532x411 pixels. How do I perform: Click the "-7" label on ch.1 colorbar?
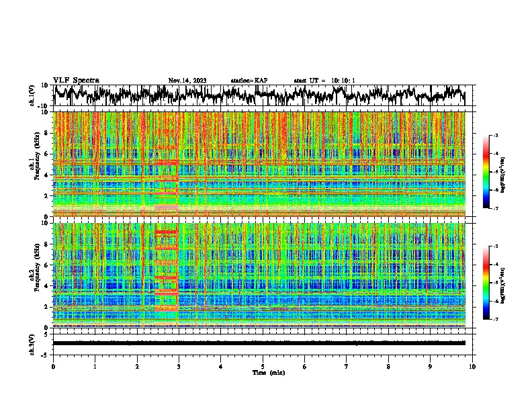(x=495, y=208)
